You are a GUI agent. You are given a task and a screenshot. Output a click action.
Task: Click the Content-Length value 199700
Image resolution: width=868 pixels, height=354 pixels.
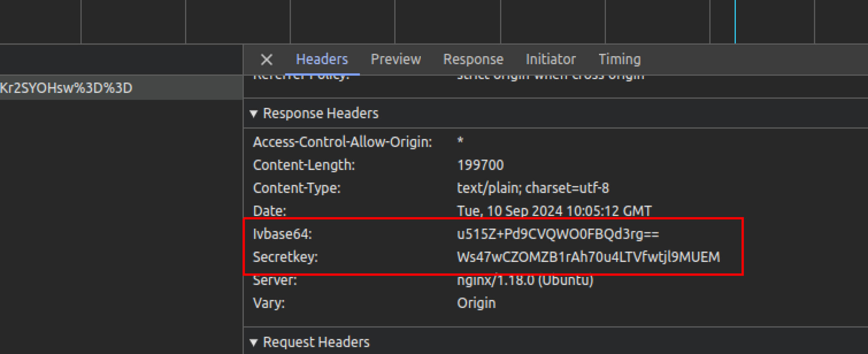click(x=481, y=165)
